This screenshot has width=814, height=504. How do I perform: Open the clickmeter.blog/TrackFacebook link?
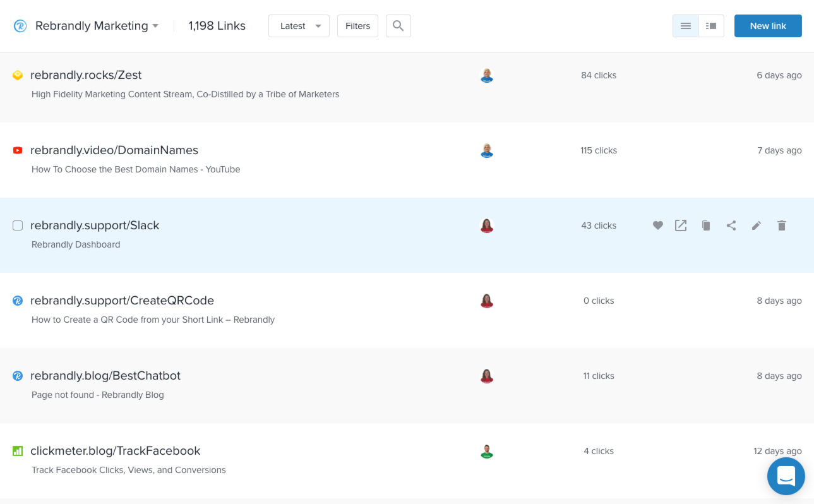point(116,451)
